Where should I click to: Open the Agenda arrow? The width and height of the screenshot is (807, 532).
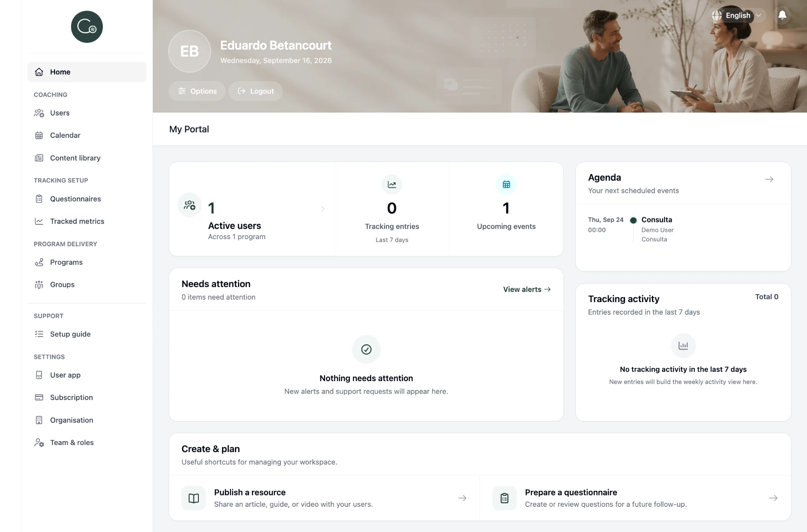pyautogui.click(x=769, y=179)
